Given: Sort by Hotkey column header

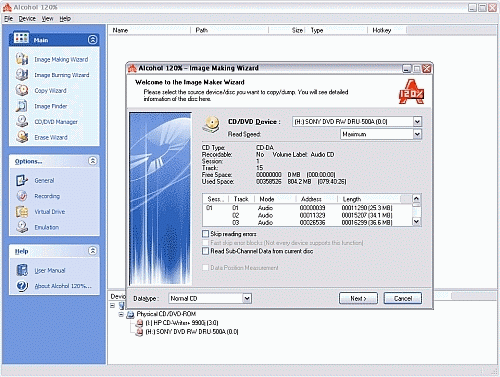Looking at the screenshot, I should [387, 30].
